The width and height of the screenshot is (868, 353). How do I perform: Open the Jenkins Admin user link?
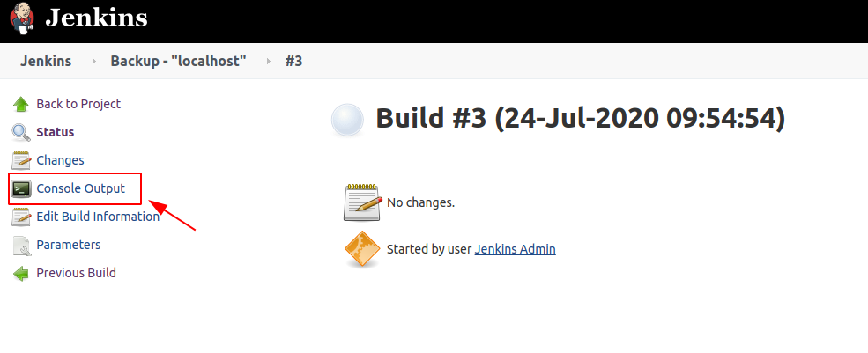(x=515, y=249)
